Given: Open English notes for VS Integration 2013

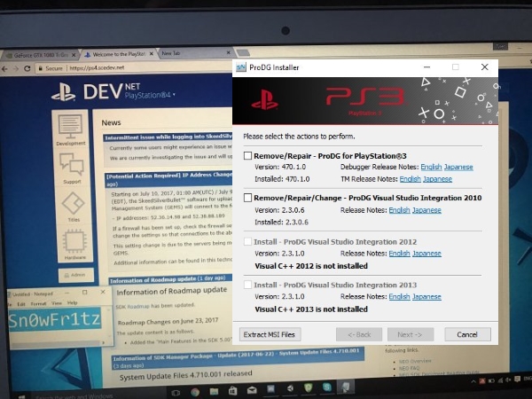Looking at the screenshot, I should [x=399, y=296].
